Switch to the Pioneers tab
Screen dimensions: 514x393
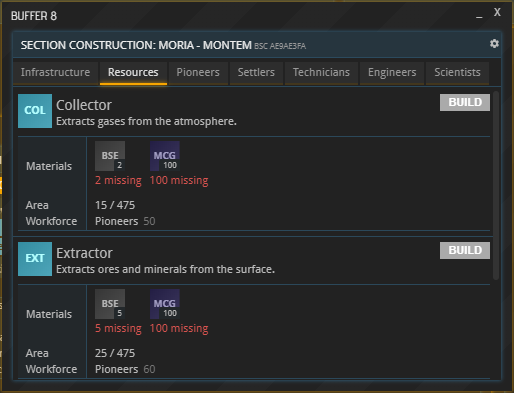coord(198,72)
